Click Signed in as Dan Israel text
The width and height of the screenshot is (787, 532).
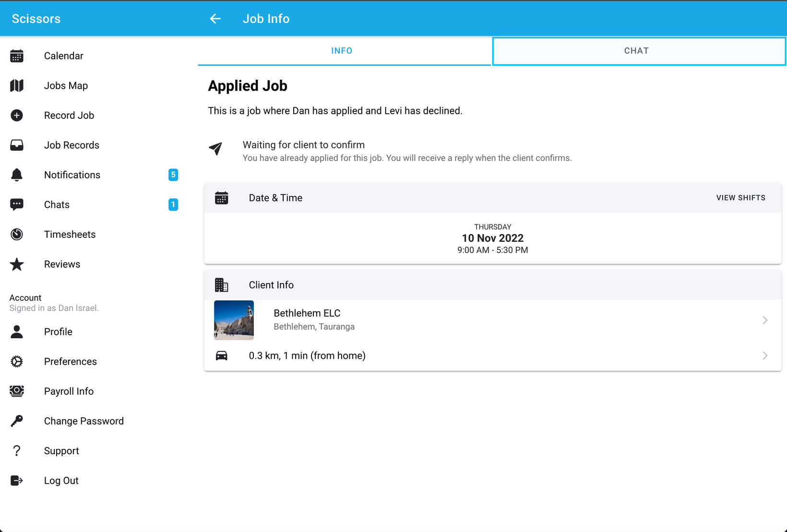(x=54, y=308)
